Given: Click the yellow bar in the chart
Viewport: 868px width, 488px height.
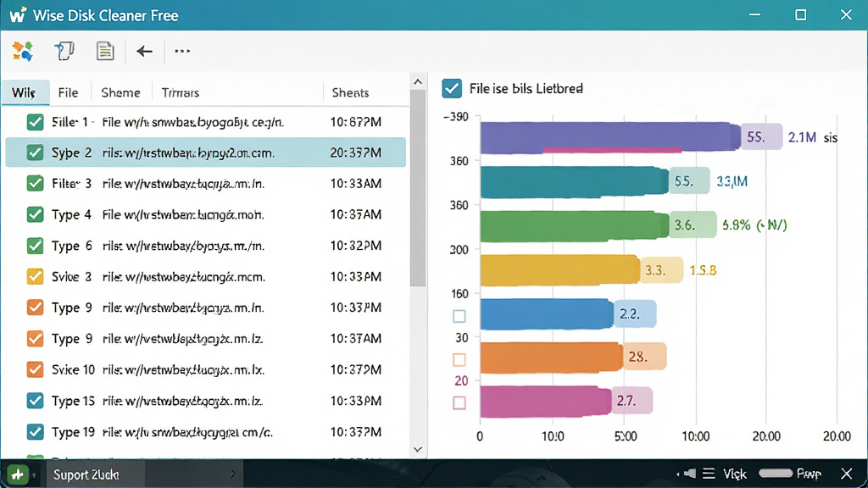Looking at the screenshot, I should (x=560, y=270).
